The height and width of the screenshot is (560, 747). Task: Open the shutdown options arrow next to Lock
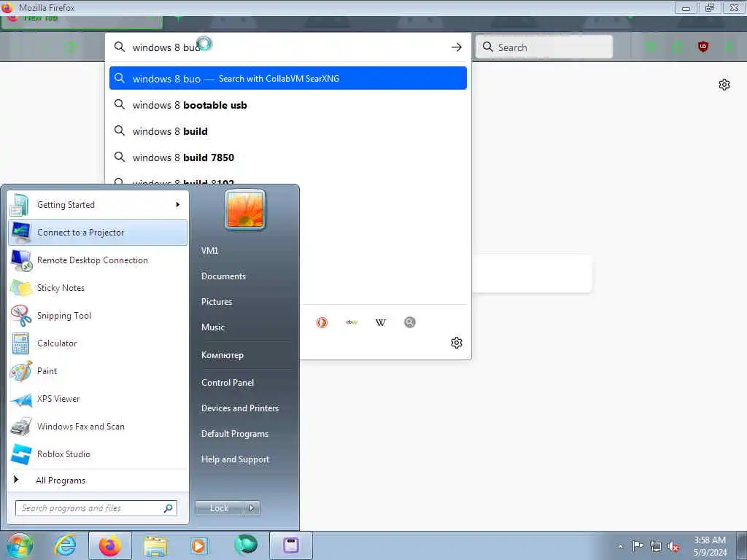pyautogui.click(x=252, y=508)
